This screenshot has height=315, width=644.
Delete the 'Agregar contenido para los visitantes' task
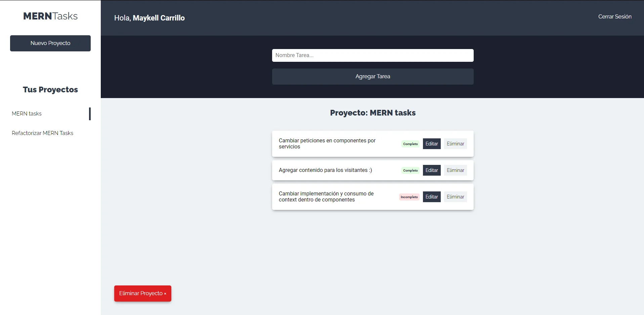pos(456,170)
